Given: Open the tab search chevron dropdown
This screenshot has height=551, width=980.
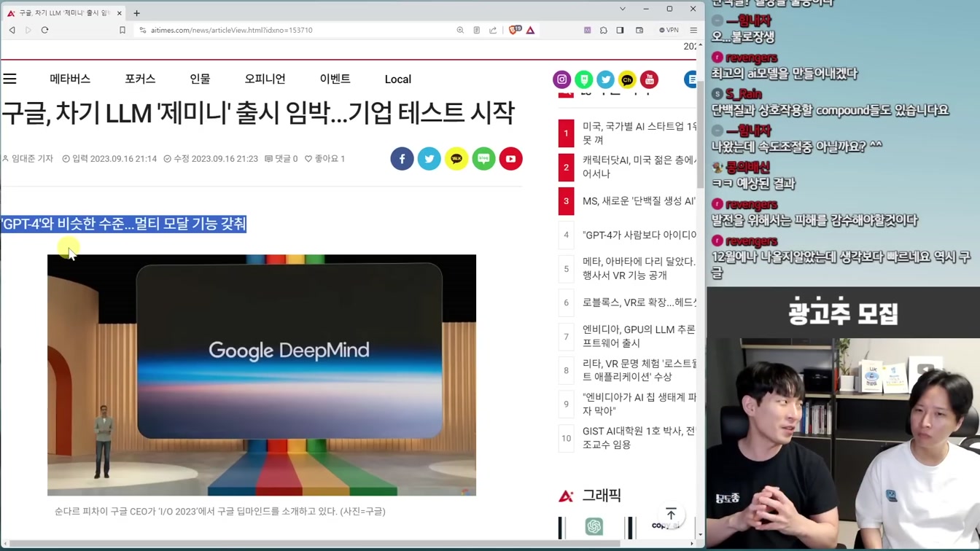Looking at the screenshot, I should (x=622, y=9).
